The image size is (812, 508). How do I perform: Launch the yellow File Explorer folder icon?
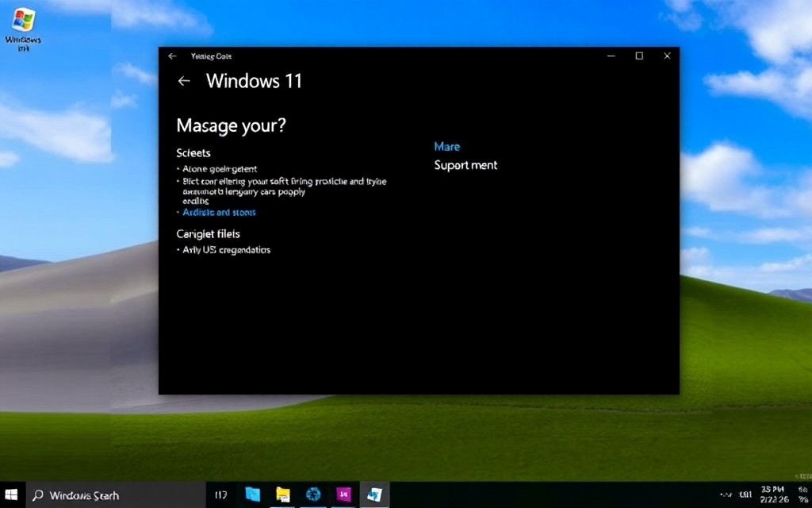283,495
